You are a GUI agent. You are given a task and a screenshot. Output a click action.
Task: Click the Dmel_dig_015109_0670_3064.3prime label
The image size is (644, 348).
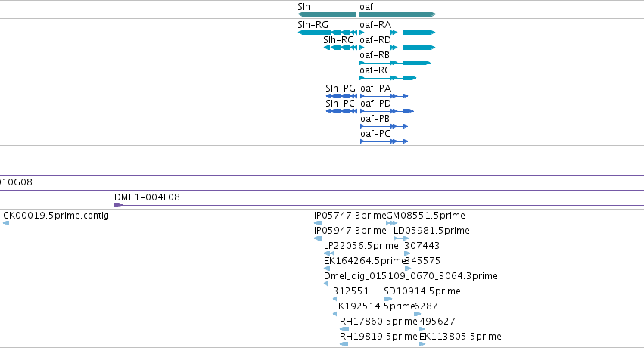coord(411,276)
